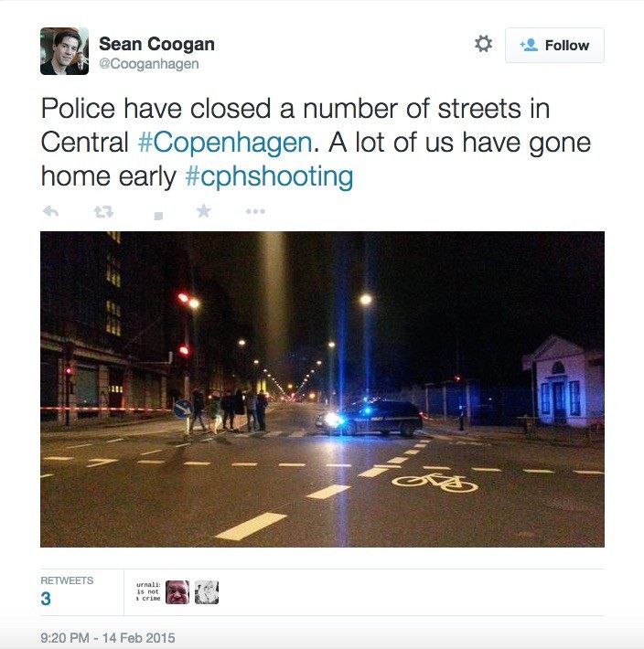Click the @Cooganhagen handle
This screenshot has width=644, height=649.
[149, 64]
